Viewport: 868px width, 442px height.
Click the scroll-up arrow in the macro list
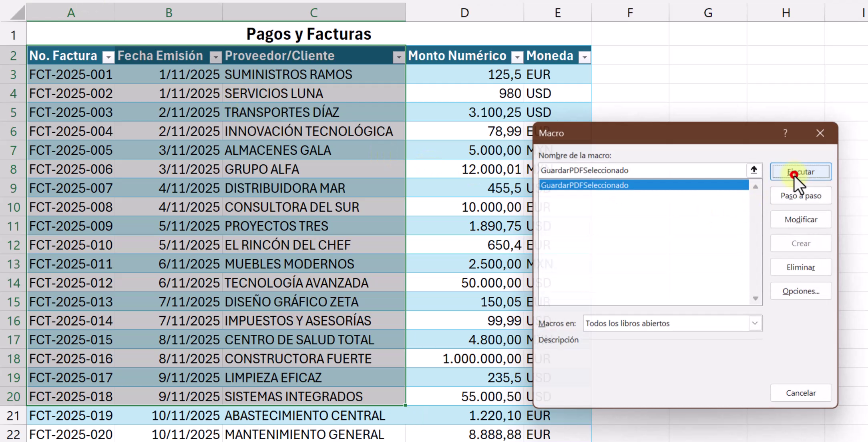pyautogui.click(x=755, y=186)
